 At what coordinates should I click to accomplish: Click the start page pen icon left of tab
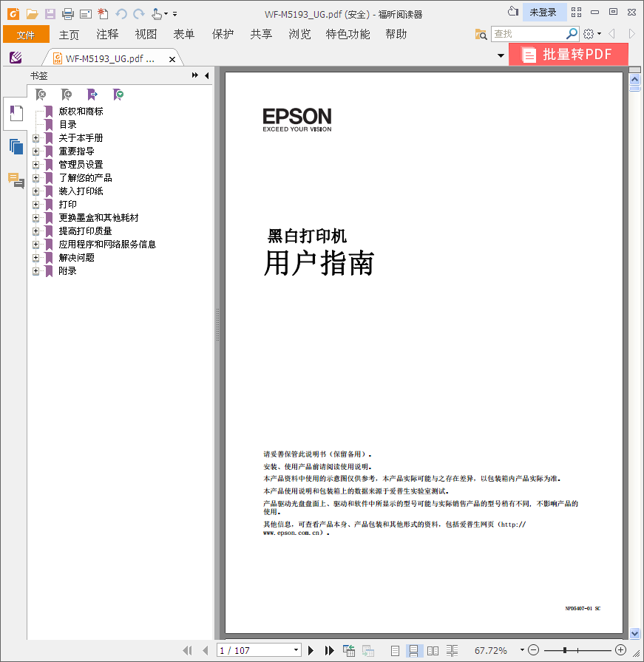pyautogui.click(x=16, y=58)
